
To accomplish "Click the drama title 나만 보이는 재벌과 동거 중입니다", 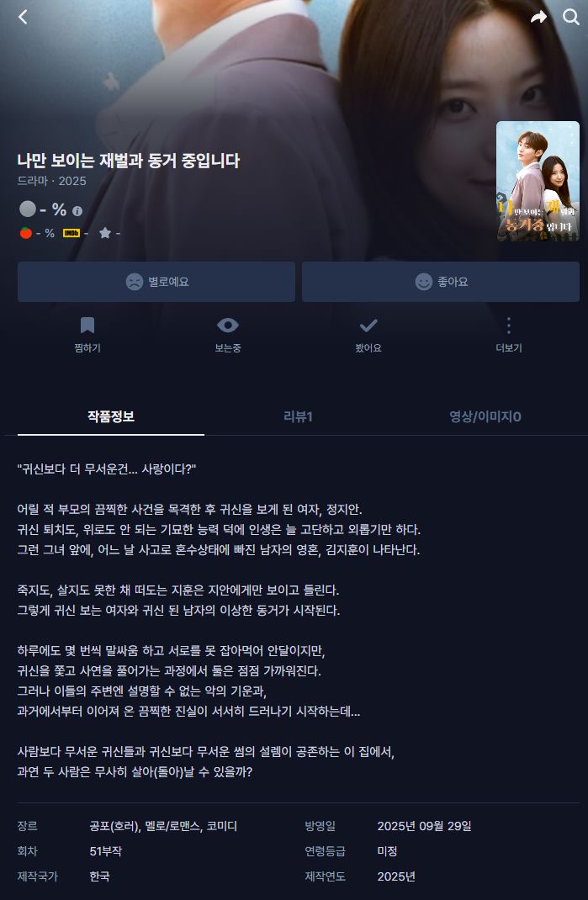I will (x=129, y=161).
